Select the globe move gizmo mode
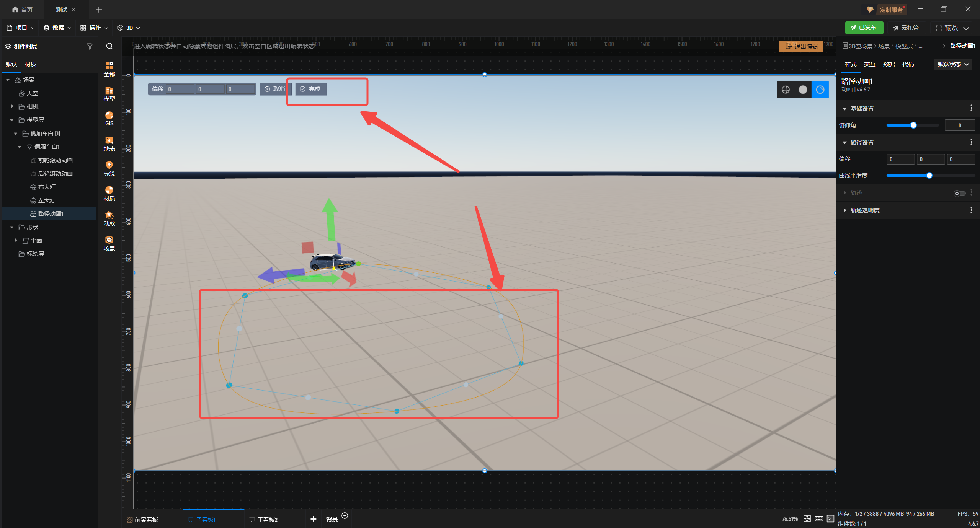 [x=786, y=90]
